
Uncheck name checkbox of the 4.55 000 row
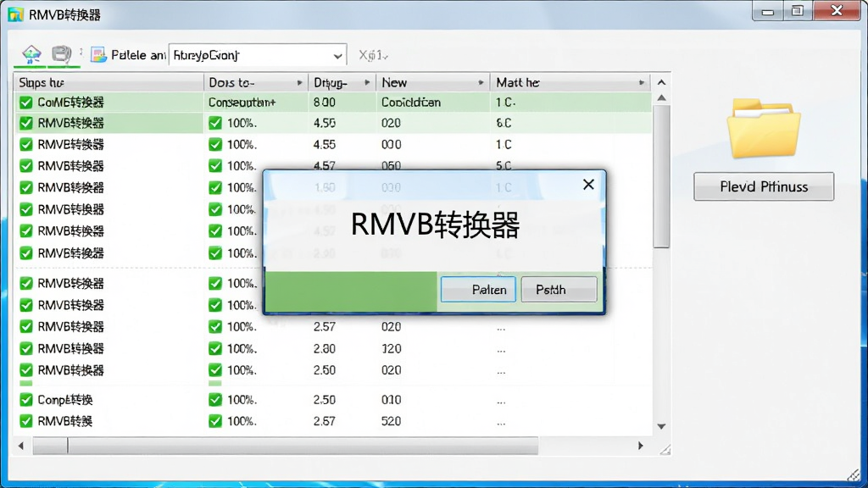pyautogui.click(x=26, y=144)
